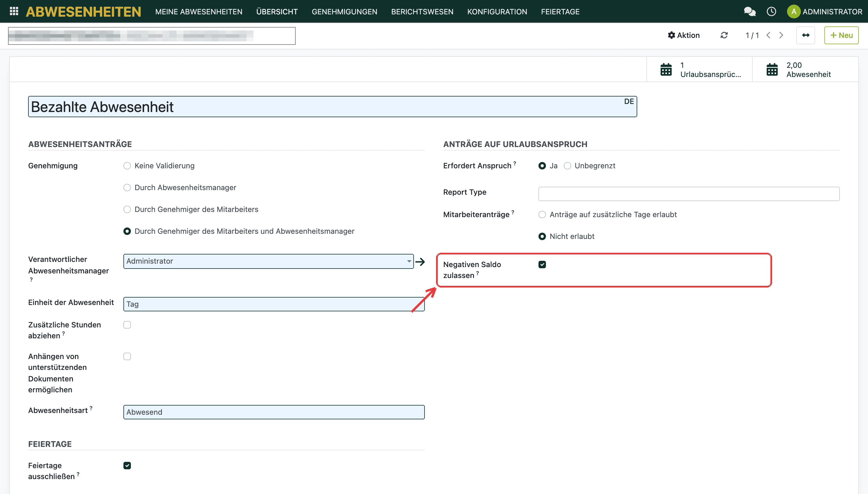
Task: Expand Verantwortlicher Abwesenheitsmanager dropdown
Action: 269,261
